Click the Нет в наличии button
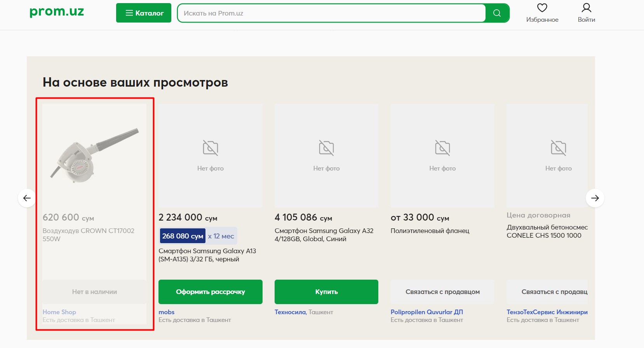 pyautogui.click(x=94, y=292)
